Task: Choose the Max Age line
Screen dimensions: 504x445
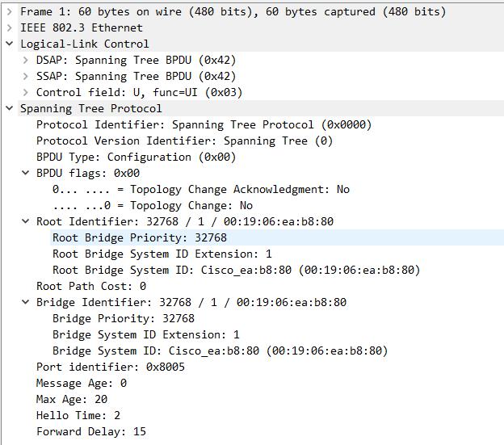Action: (x=71, y=399)
